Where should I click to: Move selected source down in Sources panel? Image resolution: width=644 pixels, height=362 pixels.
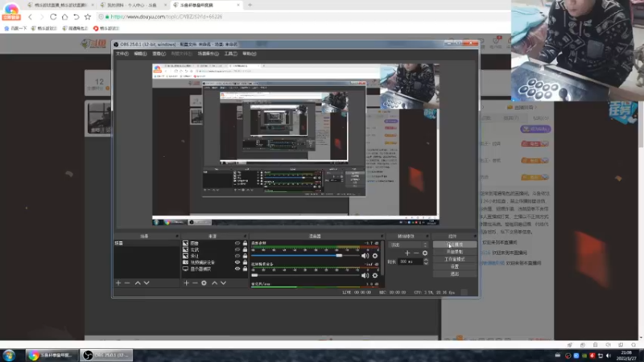(224, 283)
